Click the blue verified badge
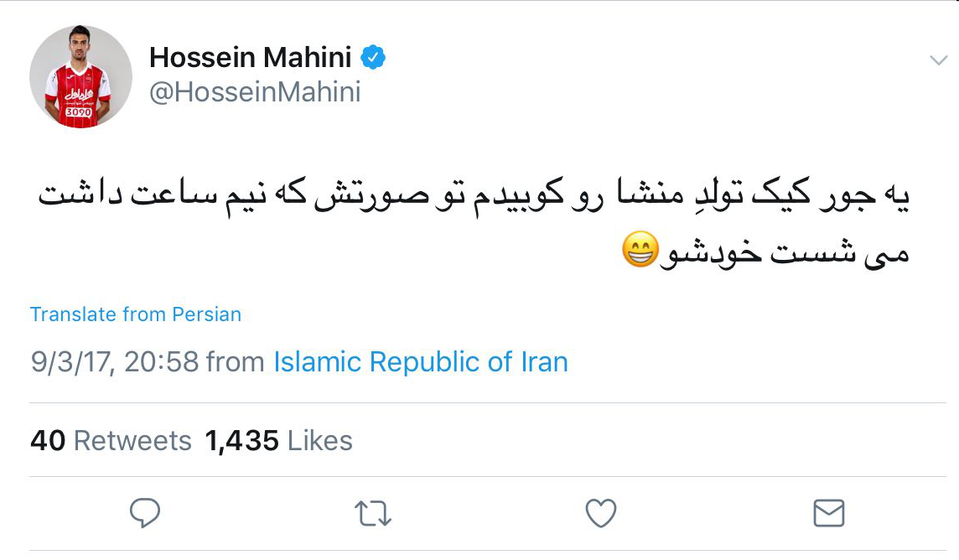959x560 pixels. 373,58
